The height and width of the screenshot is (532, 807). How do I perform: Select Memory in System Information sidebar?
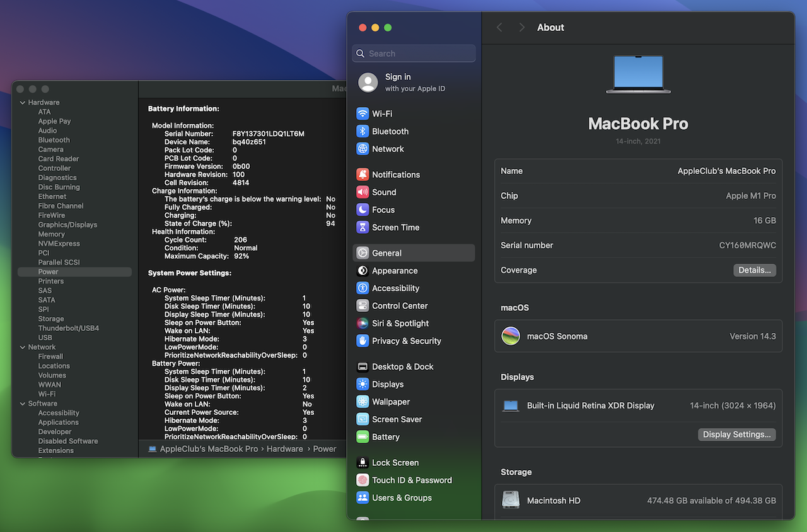pos(52,234)
